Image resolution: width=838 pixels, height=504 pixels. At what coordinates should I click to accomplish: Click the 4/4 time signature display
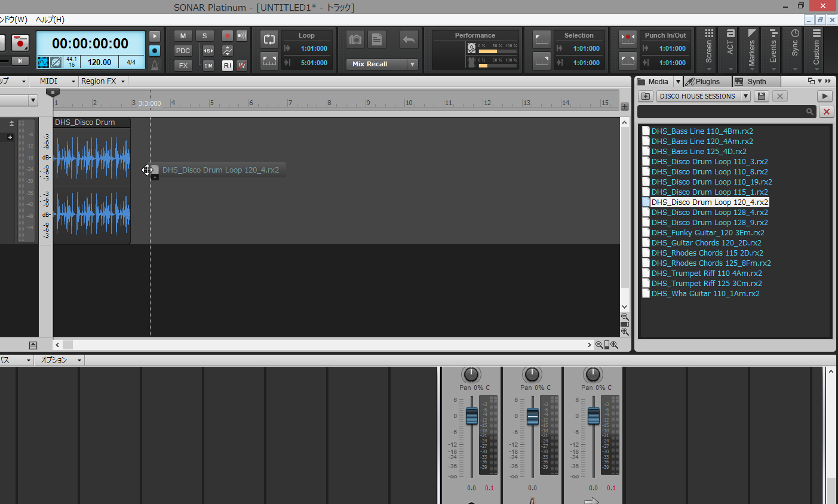131,62
